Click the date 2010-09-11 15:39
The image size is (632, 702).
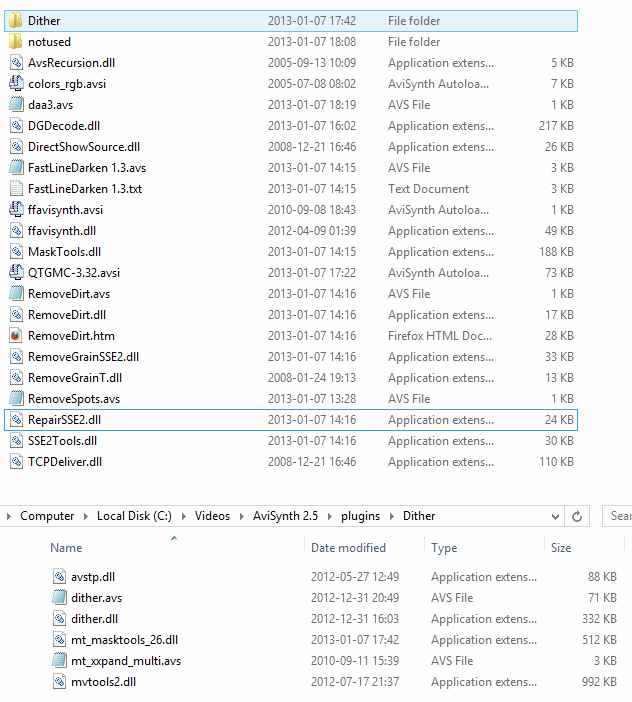click(x=355, y=661)
